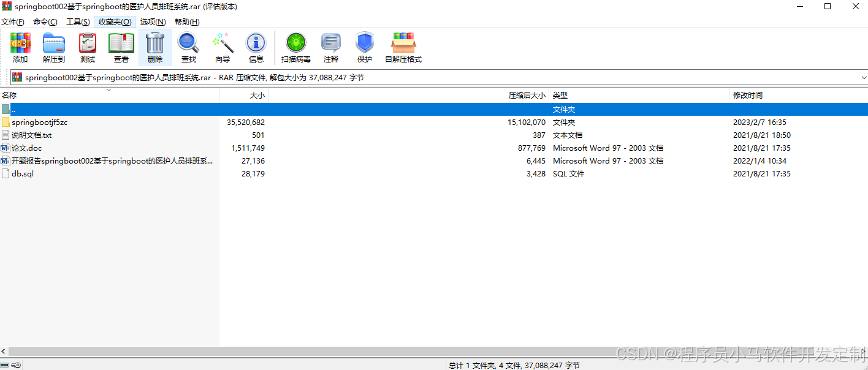Open the springbootjf5zc folder

40,122
